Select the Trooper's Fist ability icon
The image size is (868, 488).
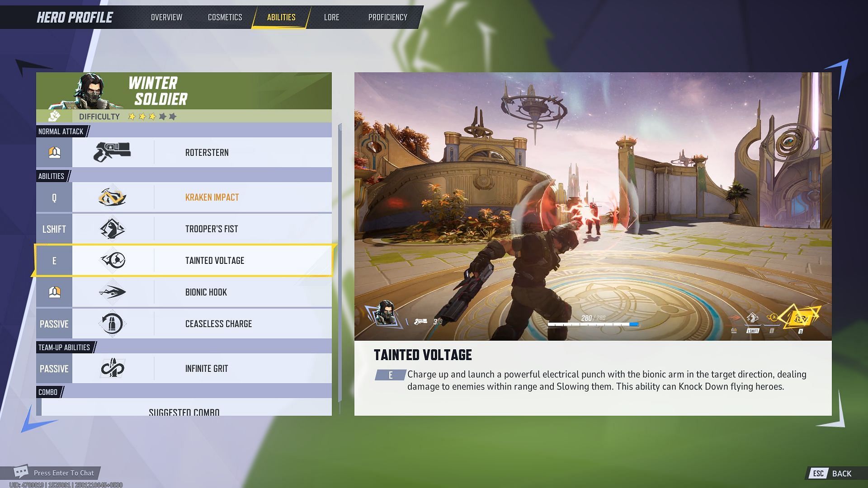pos(113,228)
